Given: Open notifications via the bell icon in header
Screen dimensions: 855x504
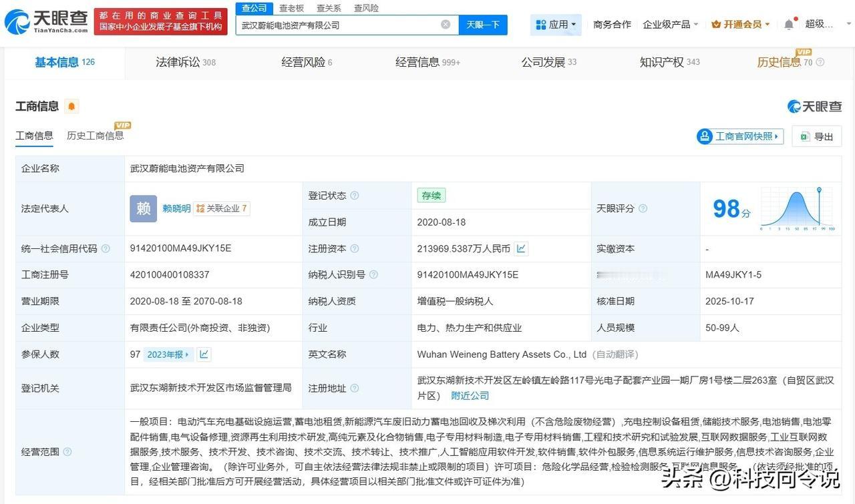Looking at the screenshot, I should (789, 25).
